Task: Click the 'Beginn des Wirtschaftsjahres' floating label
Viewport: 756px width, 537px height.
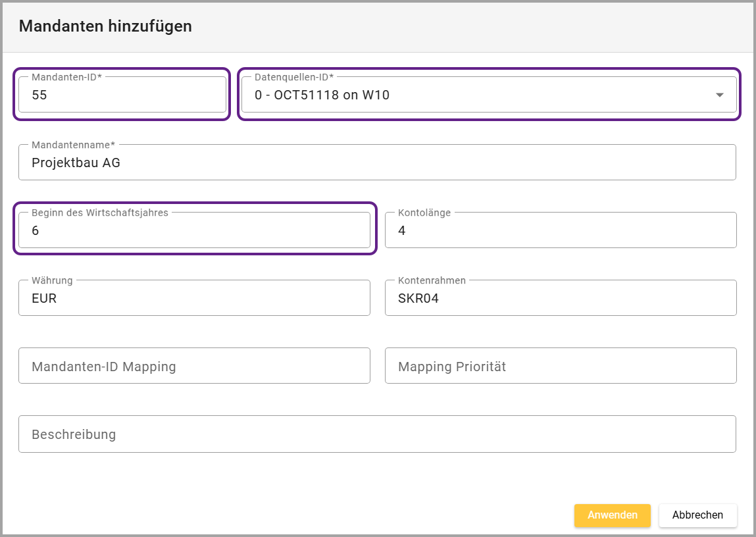Action: 100,213
